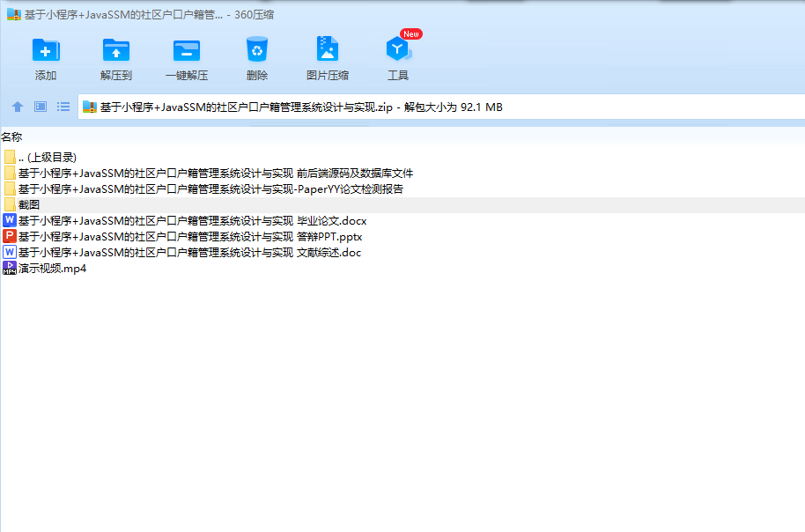Select the PaperYY论文检测报告 folder name

click(x=211, y=189)
